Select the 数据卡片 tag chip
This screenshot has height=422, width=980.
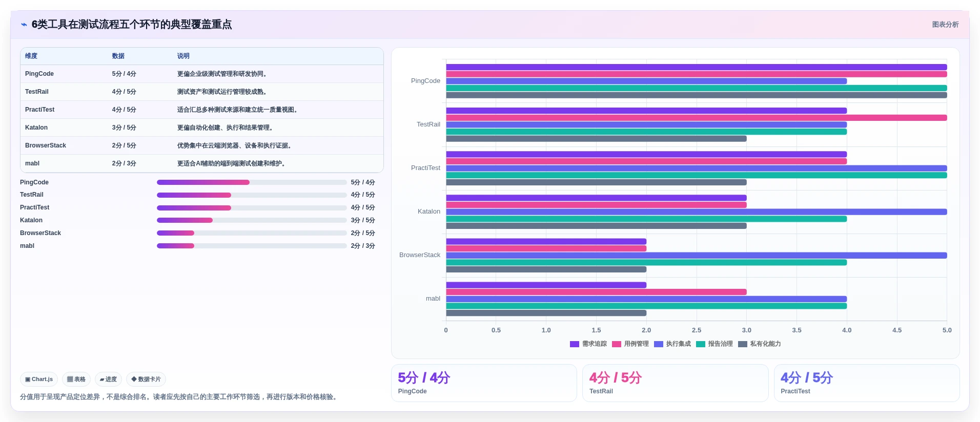click(146, 379)
